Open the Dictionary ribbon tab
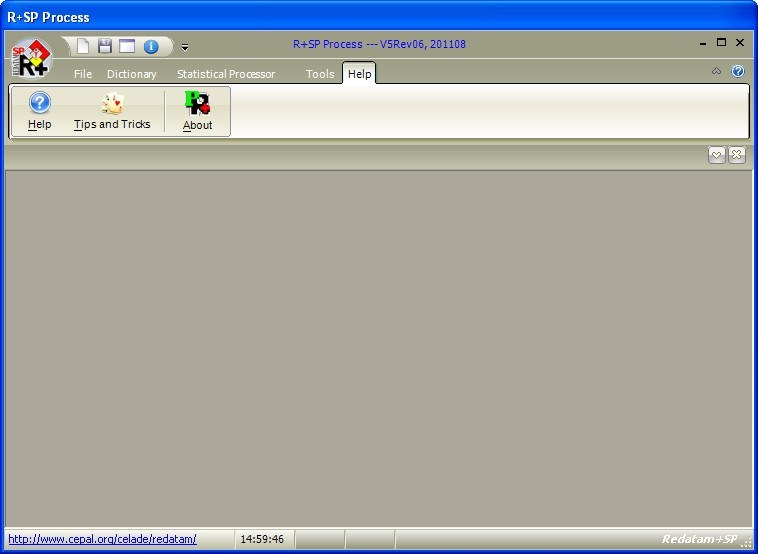Viewport: 758px width, 554px height. (131, 74)
